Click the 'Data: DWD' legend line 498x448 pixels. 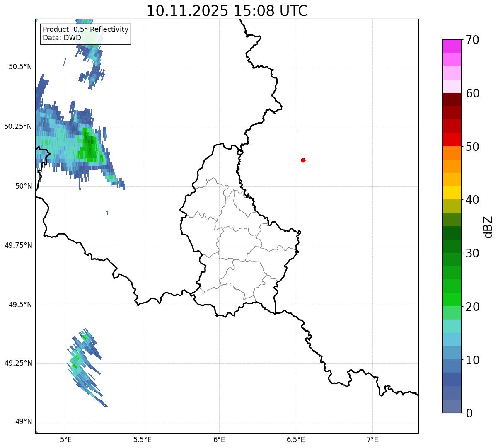pyautogui.click(x=62, y=38)
